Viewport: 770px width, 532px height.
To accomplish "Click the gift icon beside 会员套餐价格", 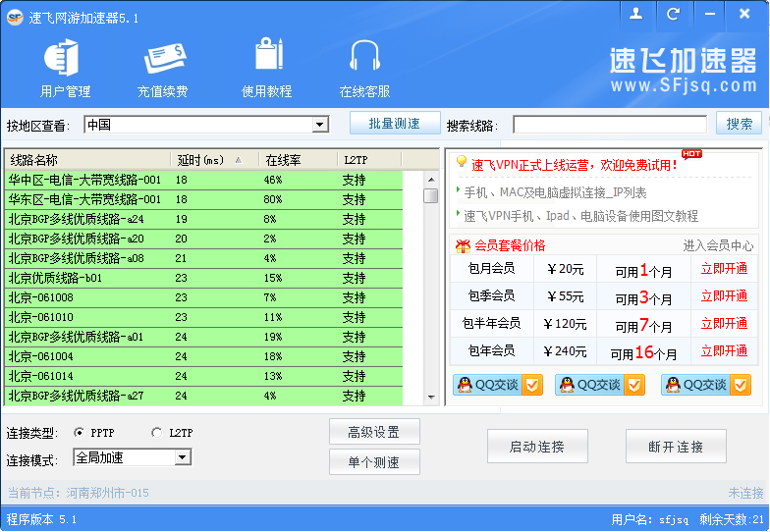I will coord(463,245).
